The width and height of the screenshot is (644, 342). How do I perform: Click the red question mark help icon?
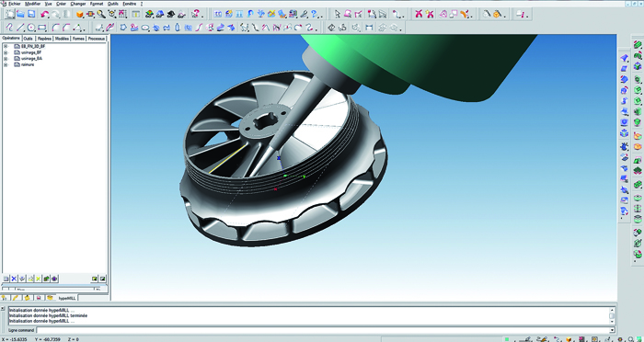[x=196, y=15]
